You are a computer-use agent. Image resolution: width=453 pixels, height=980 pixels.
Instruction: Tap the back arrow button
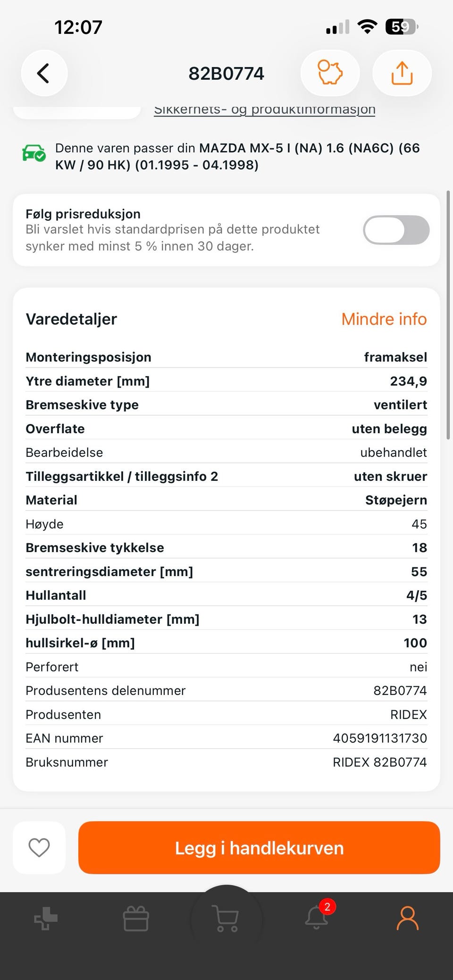click(x=44, y=74)
